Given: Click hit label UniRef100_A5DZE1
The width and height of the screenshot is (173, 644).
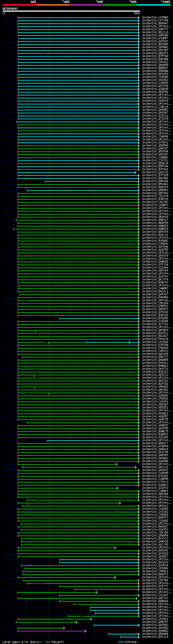Looking at the screenshot, I should pos(155,408).
